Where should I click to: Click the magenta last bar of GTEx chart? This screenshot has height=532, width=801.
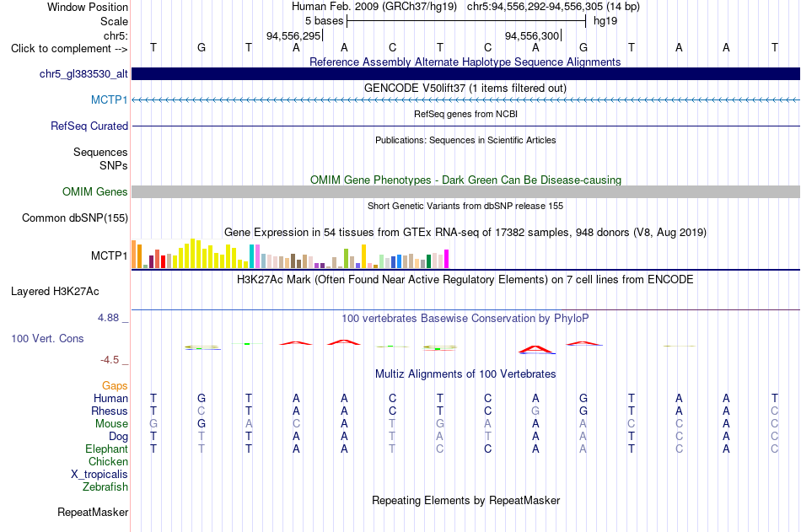447,259
